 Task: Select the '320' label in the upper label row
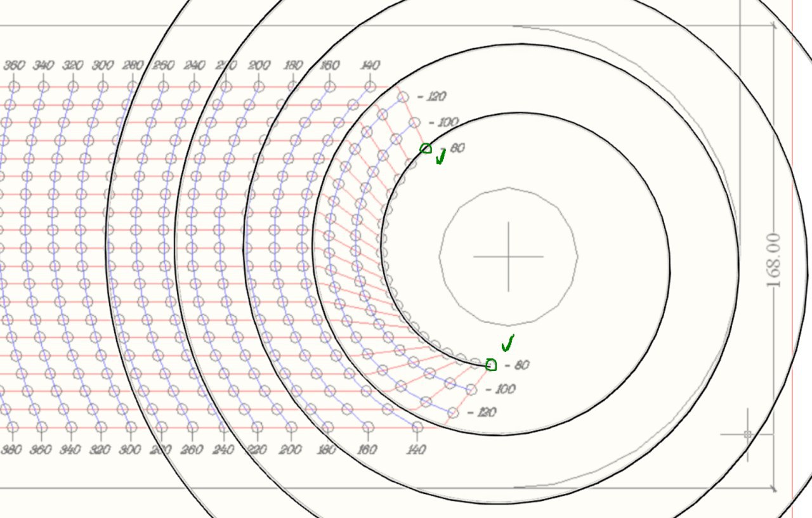coord(74,65)
